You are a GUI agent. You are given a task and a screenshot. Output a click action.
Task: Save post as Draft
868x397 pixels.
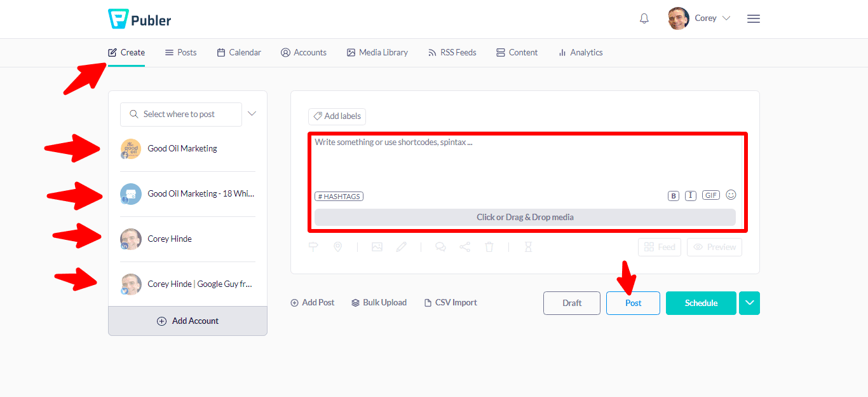[x=572, y=303]
